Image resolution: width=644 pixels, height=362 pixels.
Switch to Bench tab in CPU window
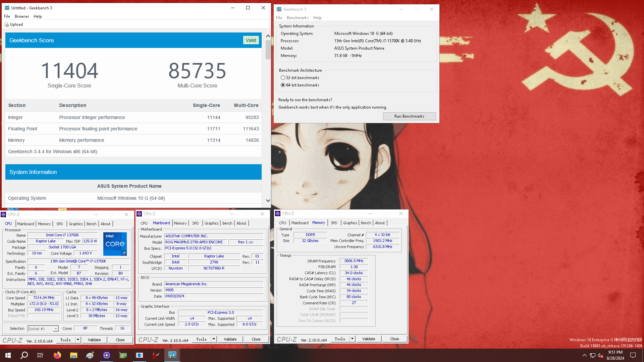tap(91, 224)
